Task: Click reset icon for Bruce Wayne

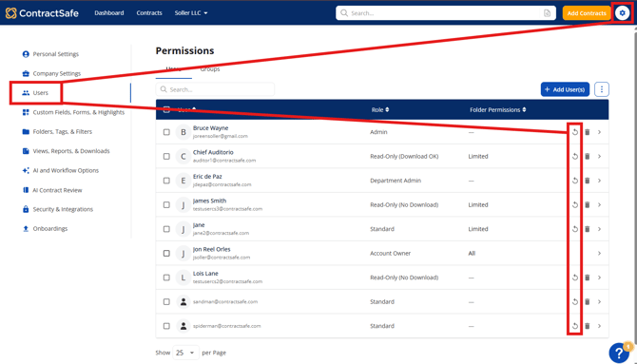Action: [575, 132]
